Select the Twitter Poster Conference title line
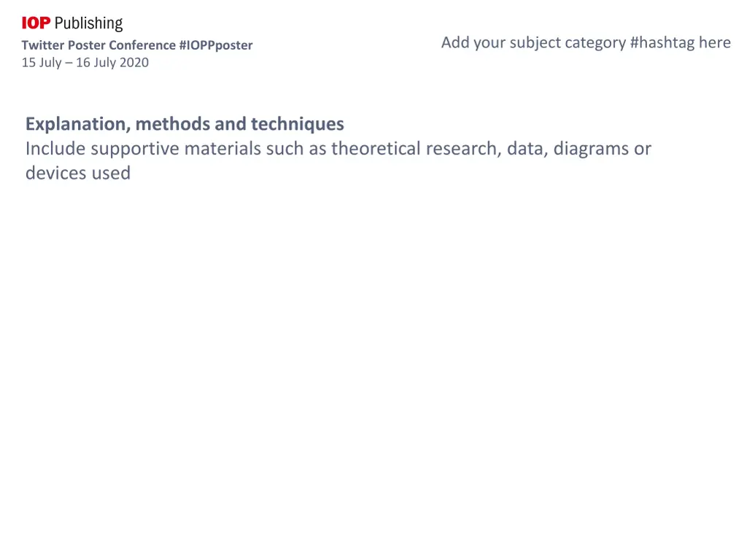The width and height of the screenshot is (747, 560). pyautogui.click(x=137, y=45)
